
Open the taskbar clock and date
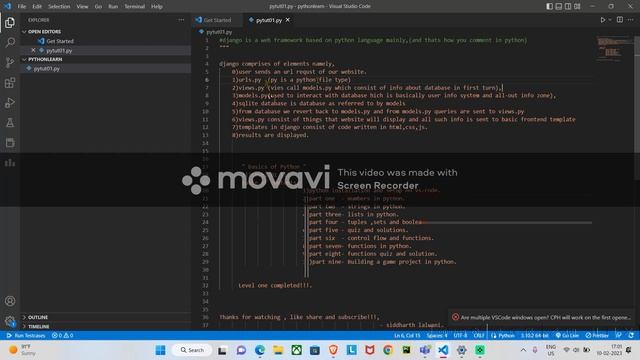[609, 350]
